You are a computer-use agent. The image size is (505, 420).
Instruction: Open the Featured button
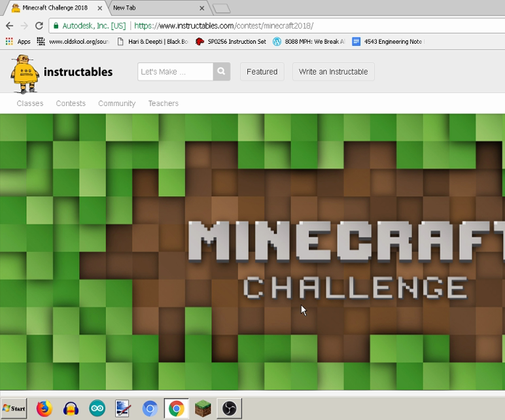(x=262, y=71)
